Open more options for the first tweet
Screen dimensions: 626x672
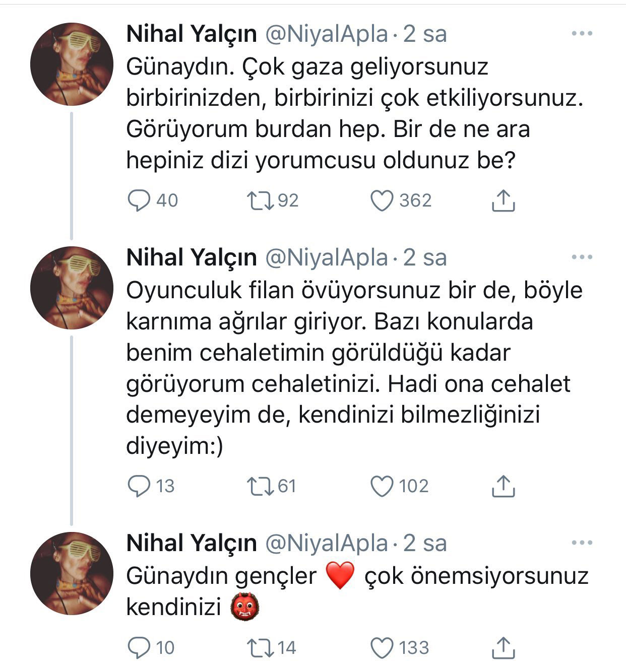(582, 34)
